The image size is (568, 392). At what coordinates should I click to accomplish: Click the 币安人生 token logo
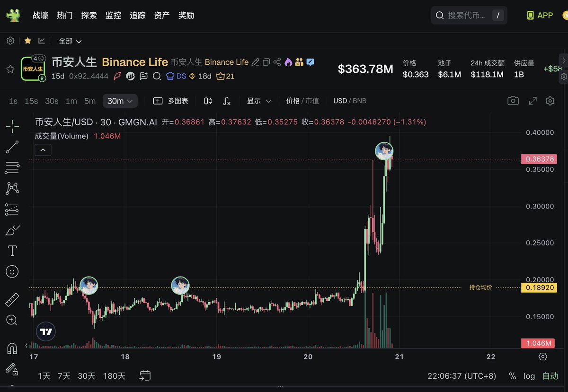click(x=33, y=69)
